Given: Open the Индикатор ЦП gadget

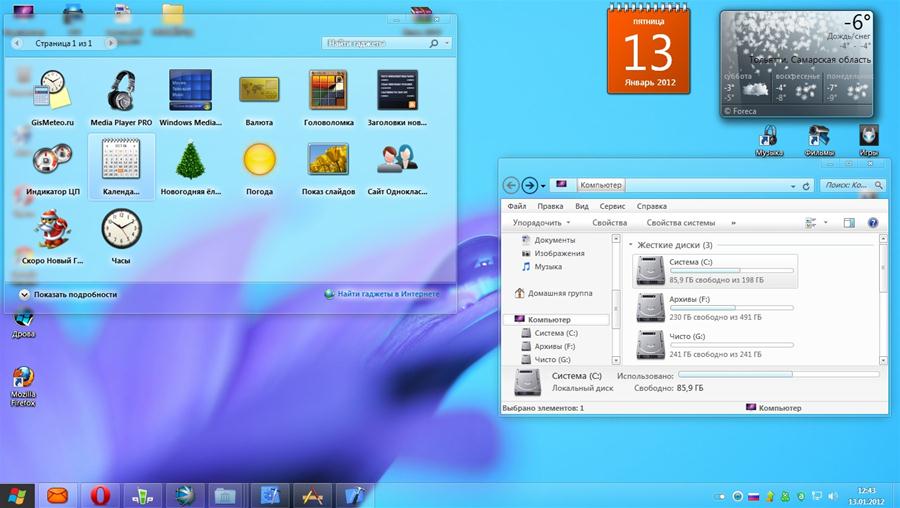Looking at the screenshot, I should tap(52, 162).
